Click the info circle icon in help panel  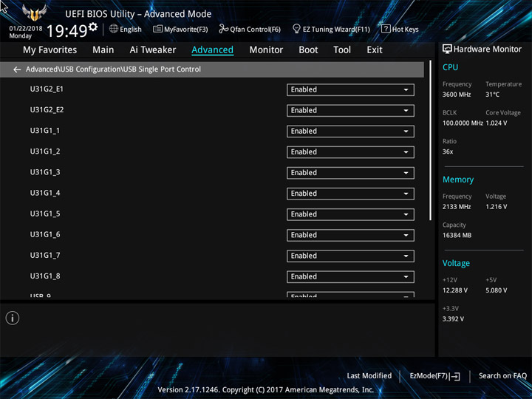pyautogui.click(x=13, y=318)
